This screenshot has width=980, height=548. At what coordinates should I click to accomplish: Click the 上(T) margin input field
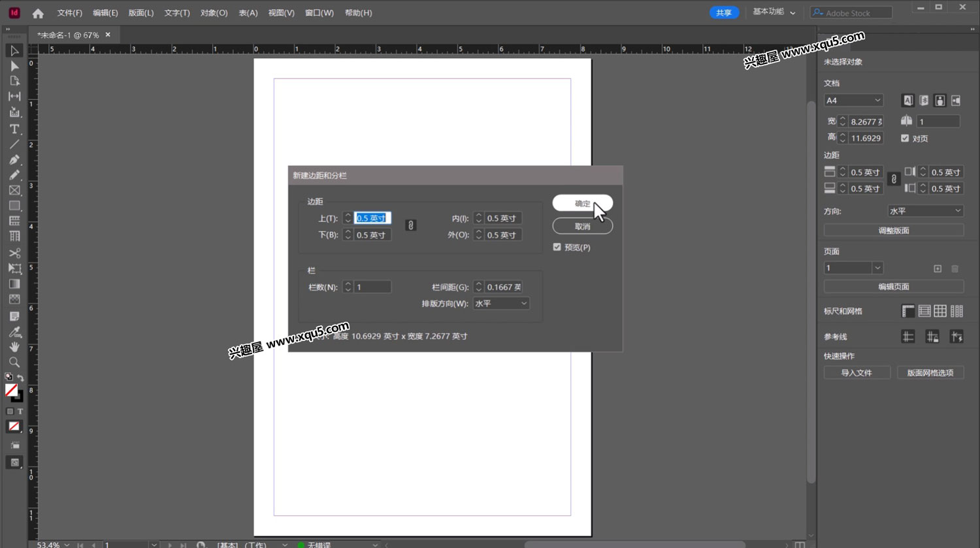372,218
